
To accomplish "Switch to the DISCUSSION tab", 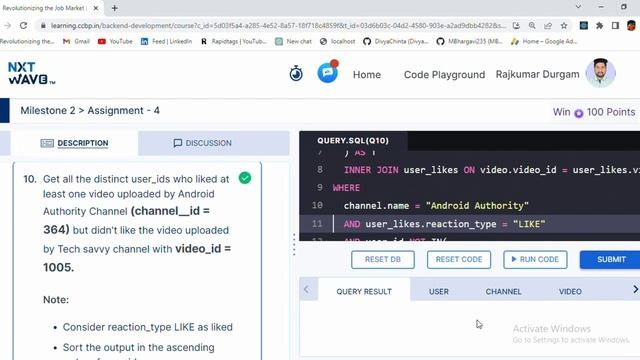I will tap(202, 143).
